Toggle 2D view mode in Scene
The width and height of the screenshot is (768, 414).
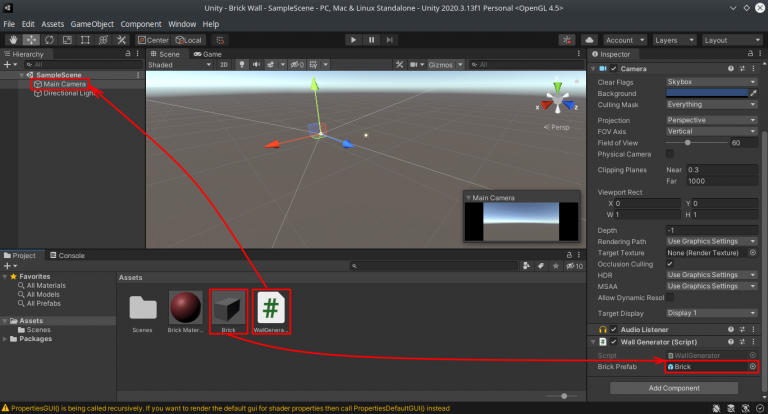coord(224,64)
